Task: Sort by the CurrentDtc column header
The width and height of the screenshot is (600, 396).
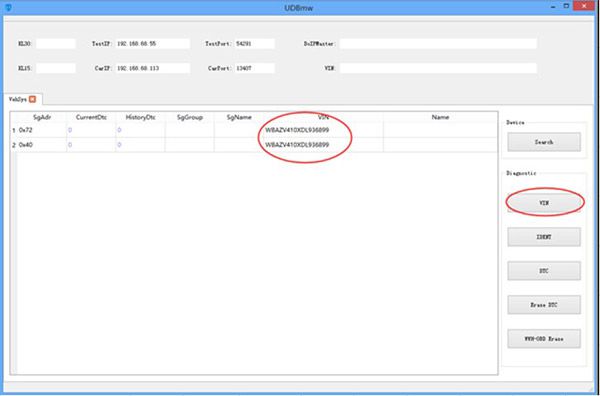Action: 91,117
